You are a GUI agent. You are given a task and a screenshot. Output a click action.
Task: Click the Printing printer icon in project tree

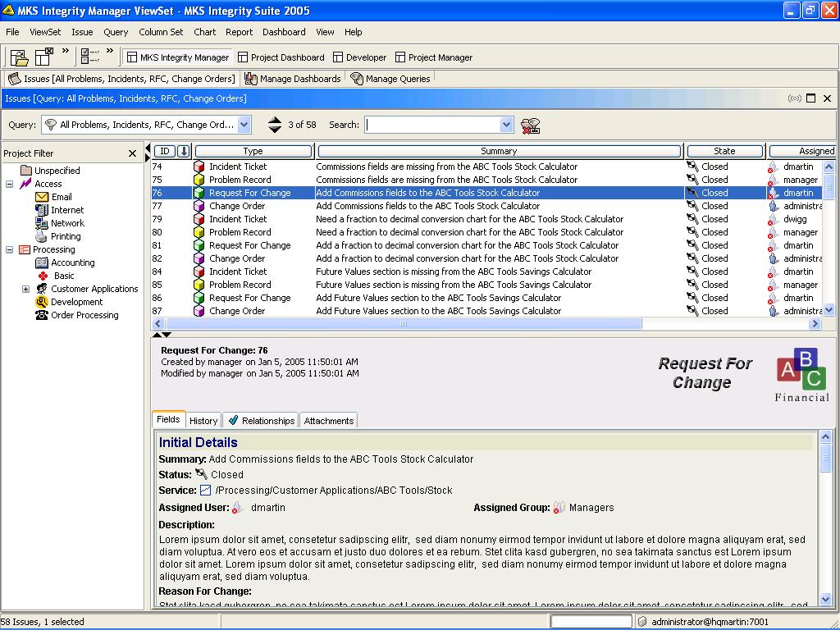click(42, 236)
